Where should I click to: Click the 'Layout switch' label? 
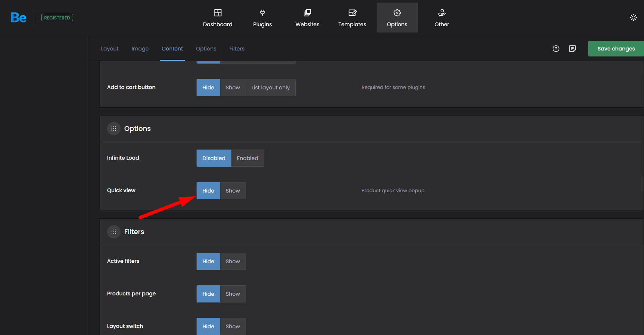125,326
